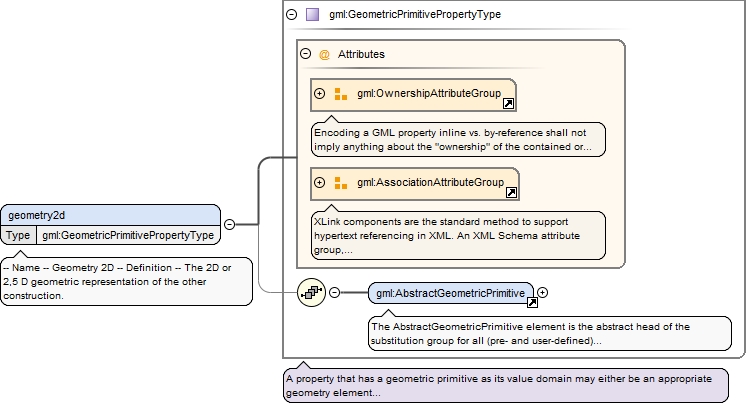Click the OwnershipAttributeGroup attribute group icon
This screenshot has height=406, width=747.
341,94
